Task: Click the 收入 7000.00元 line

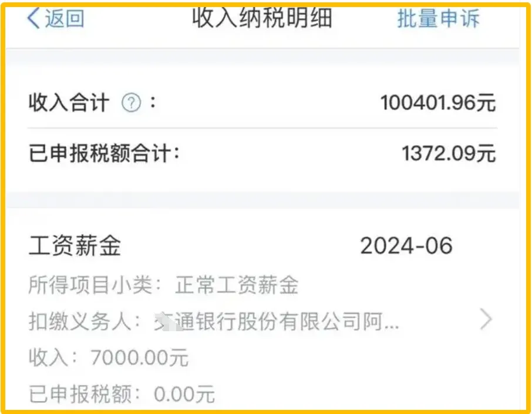Action: pyautogui.click(x=109, y=358)
